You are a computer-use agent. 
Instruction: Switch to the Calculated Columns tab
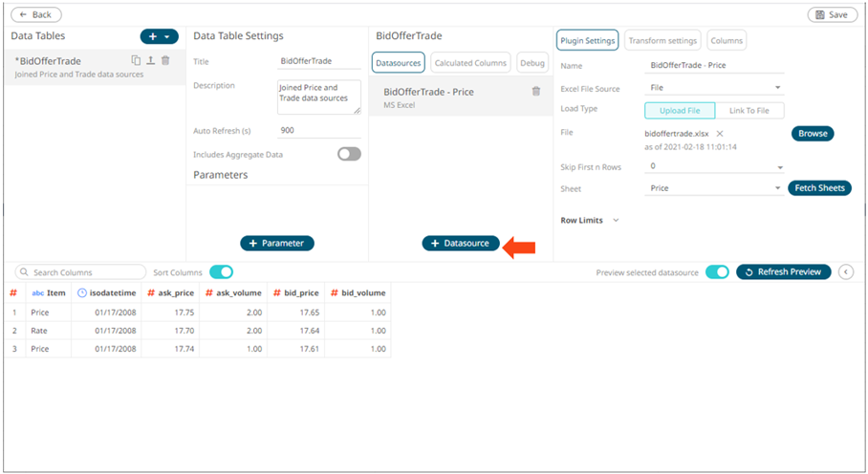tap(470, 63)
